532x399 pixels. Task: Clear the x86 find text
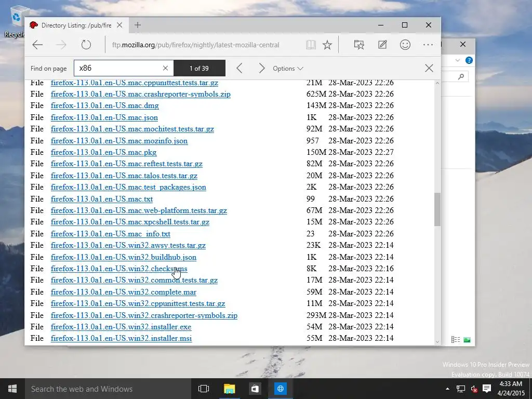click(x=165, y=68)
